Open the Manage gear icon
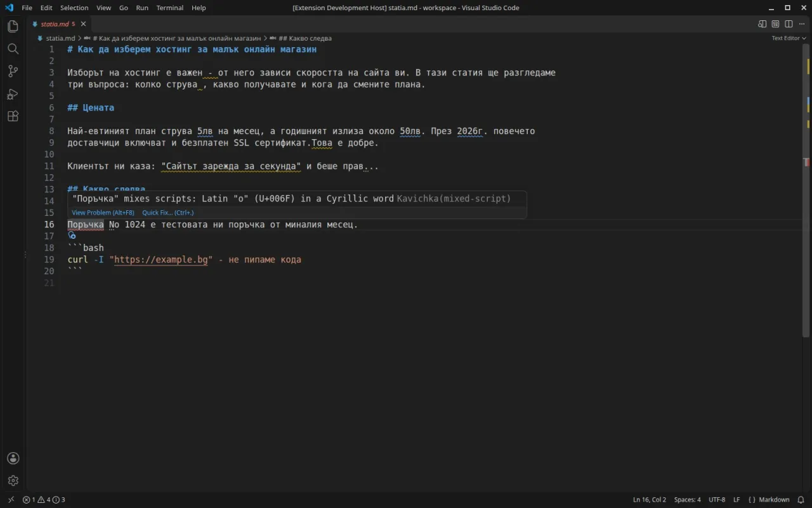Image resolution: width=812 pixels, height=508 pixels. [13, 481]
